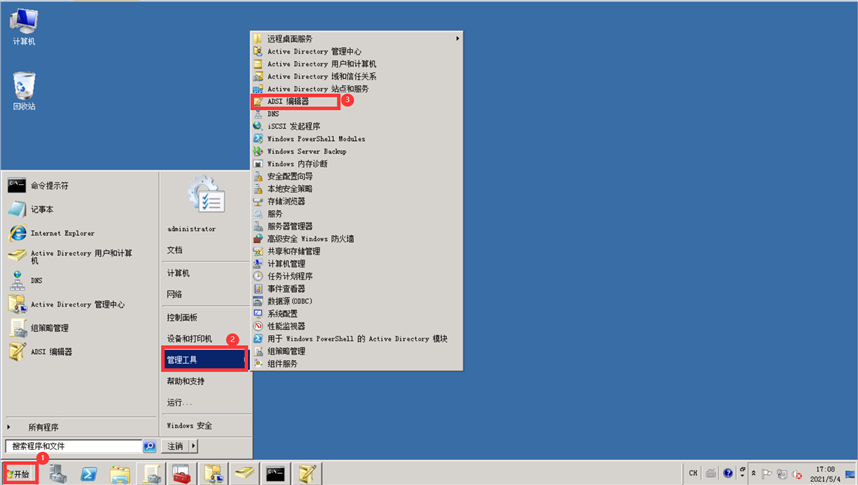Open pinned 组策略管理 in Start menu left pane
The width and height of the screenshot is (858, 485).
[x=80, y=328]
